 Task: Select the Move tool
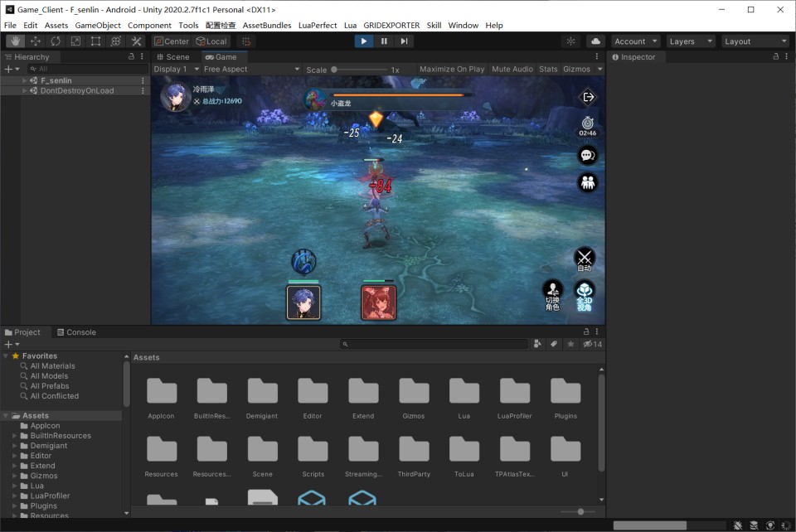coord(36,41)
